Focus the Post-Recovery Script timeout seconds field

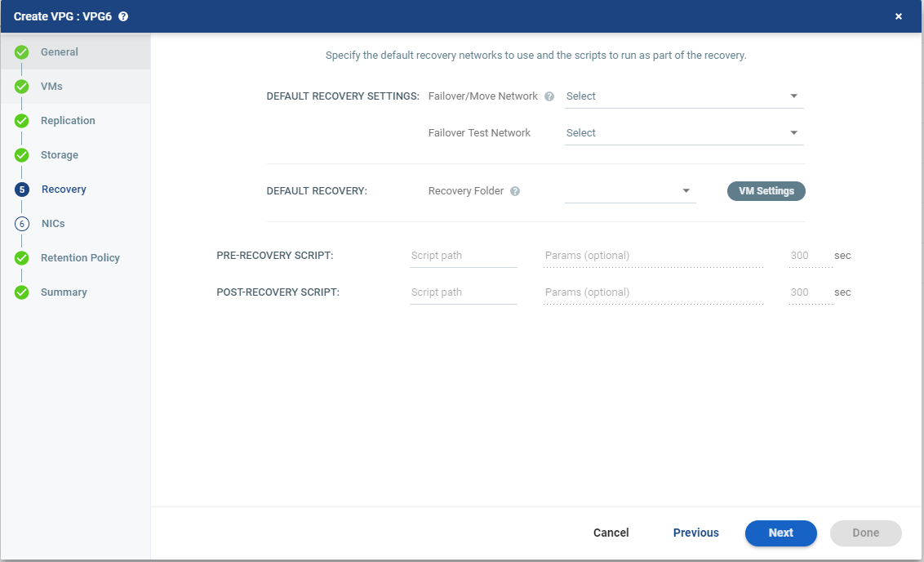811,292
